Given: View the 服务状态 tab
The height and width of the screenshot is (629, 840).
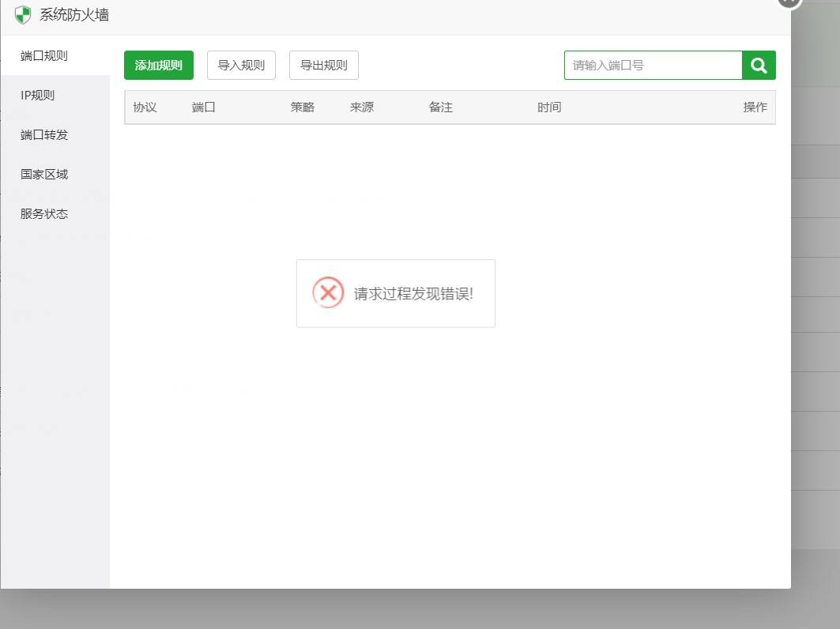Looking at the screenshot, I should (x=55, y=214).
